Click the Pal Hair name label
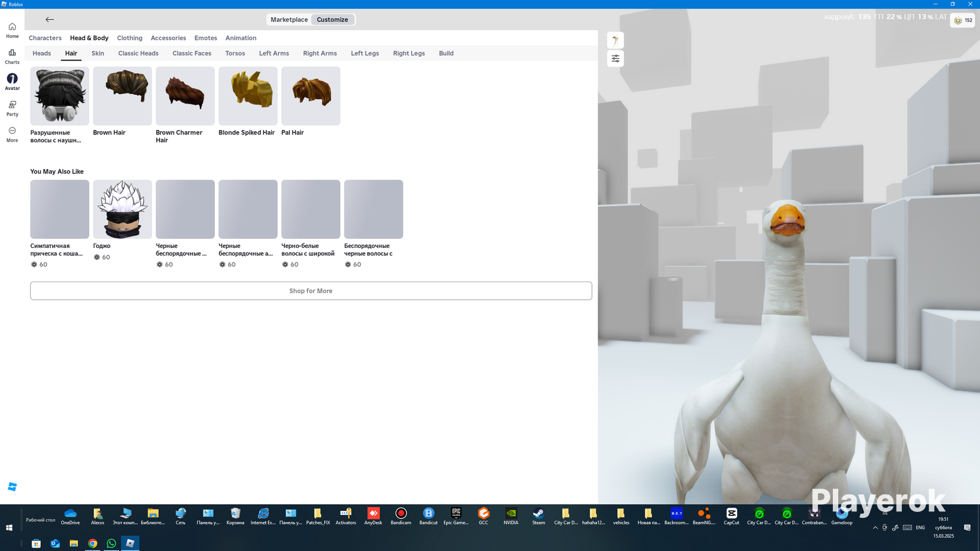The height and width of the screenshot is (551, 980). click(293, 133)
